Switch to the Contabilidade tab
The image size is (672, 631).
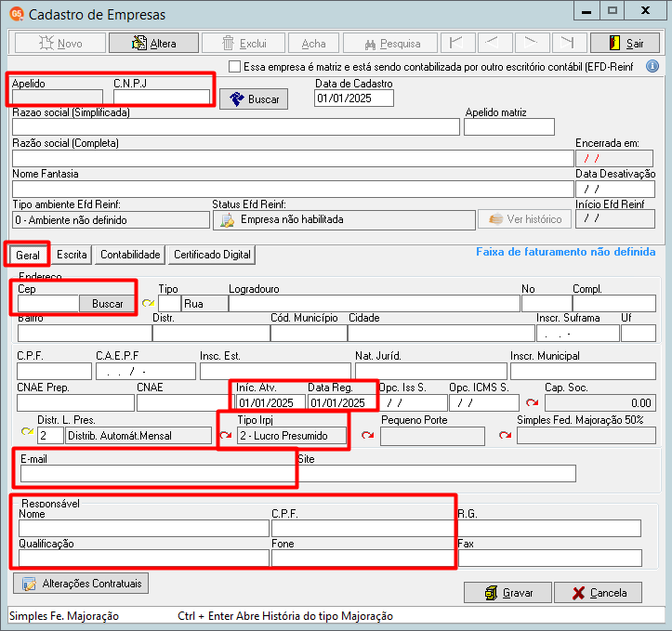tap(130, 255)
